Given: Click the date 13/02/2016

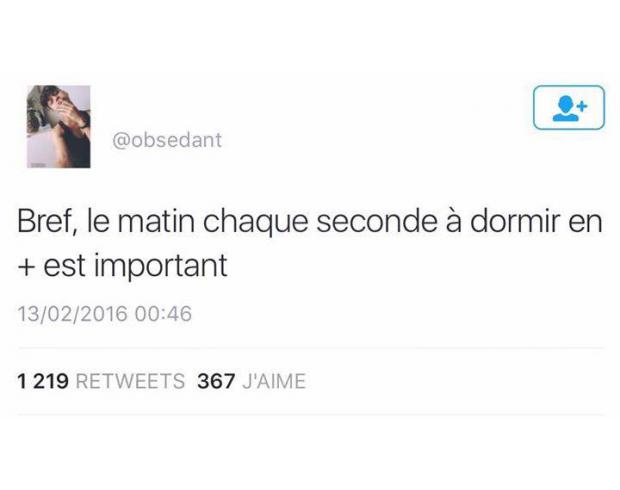Looking at the screenshot, I should point(73,314).
